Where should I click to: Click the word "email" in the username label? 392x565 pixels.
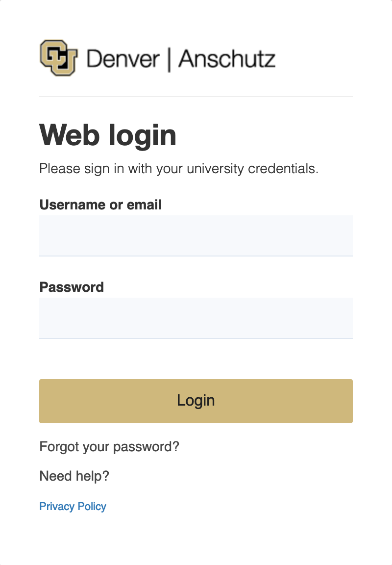(x=145, y=205)
